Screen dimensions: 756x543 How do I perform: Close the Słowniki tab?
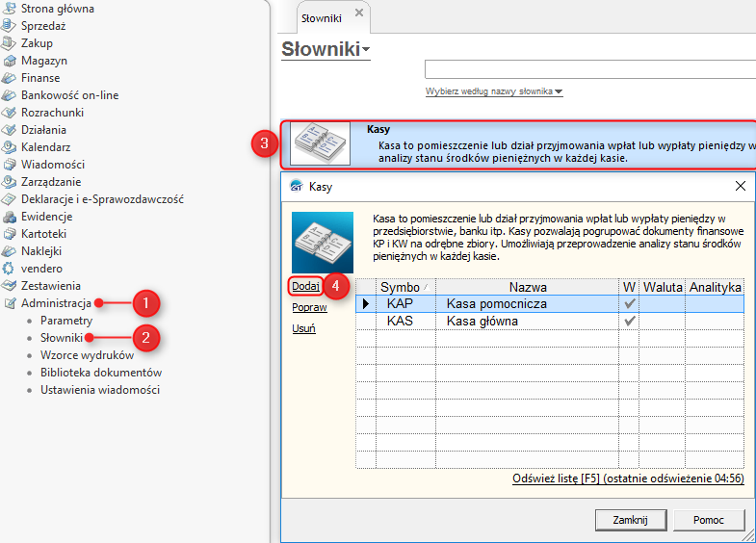click(x=359, y=13)
